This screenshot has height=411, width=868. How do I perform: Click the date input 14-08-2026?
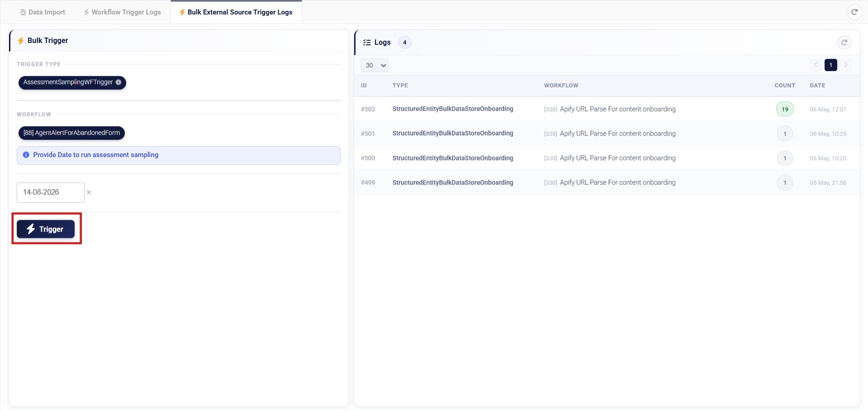coord(51,192)
